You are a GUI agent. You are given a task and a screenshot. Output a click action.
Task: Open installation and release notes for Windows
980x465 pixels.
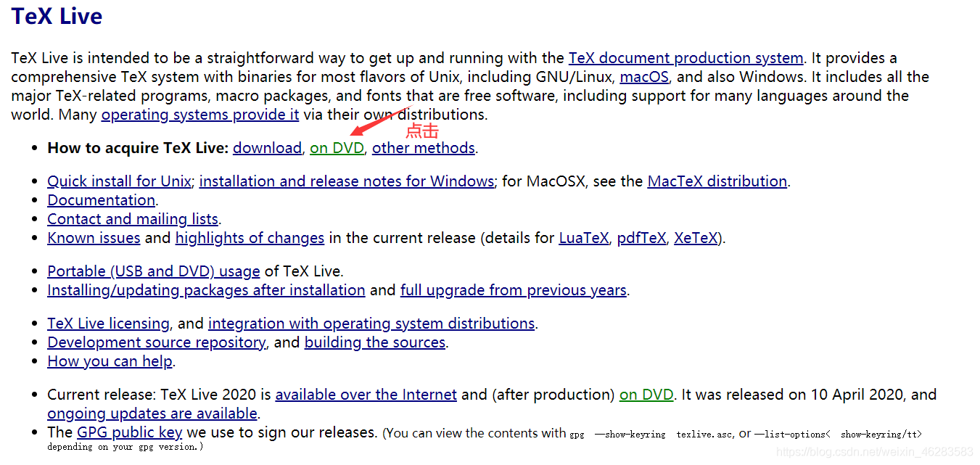pyautogui.click(x=347, y=181)
